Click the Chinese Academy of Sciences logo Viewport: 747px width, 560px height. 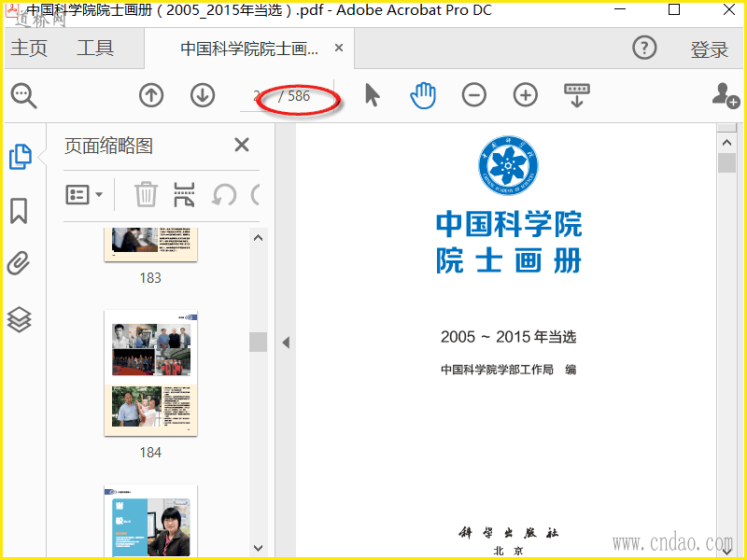tap(508, 165)
